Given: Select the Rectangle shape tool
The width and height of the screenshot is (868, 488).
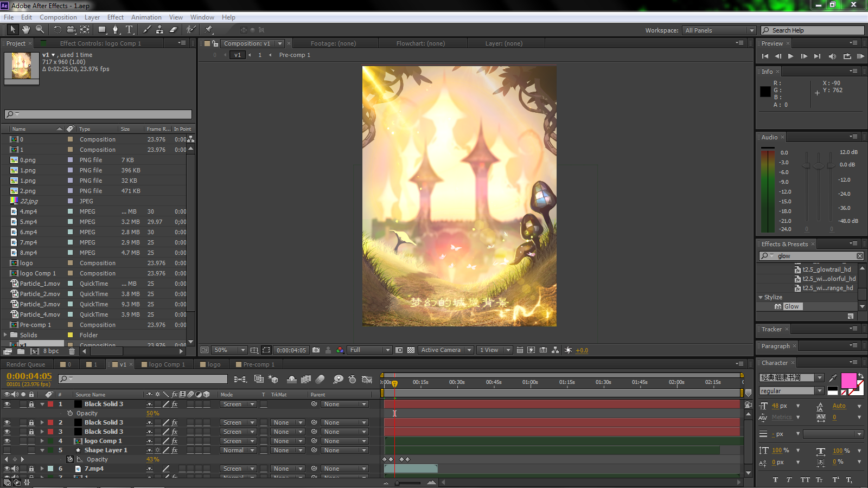Looking at the screenshot, I should click(102, 29).
